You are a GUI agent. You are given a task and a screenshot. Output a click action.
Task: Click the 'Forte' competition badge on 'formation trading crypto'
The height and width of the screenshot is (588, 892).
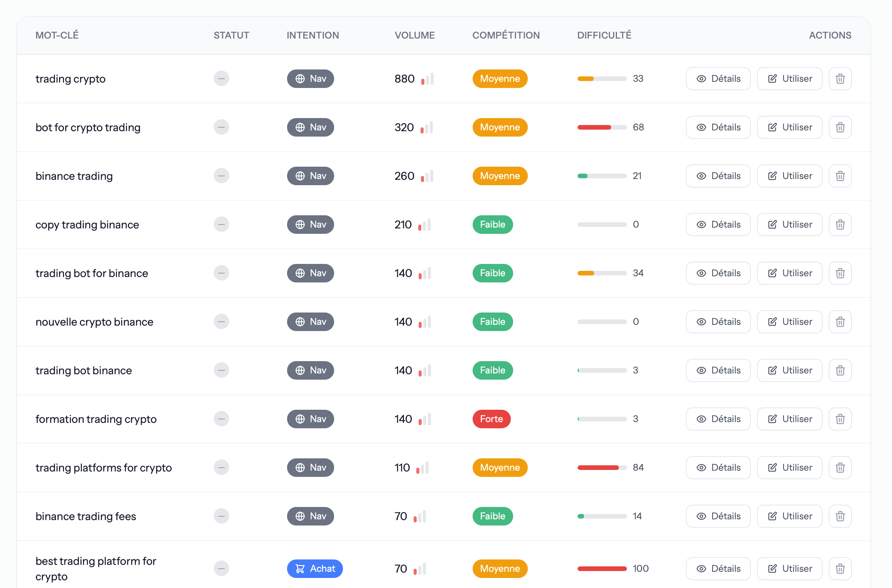coord(492,419)
